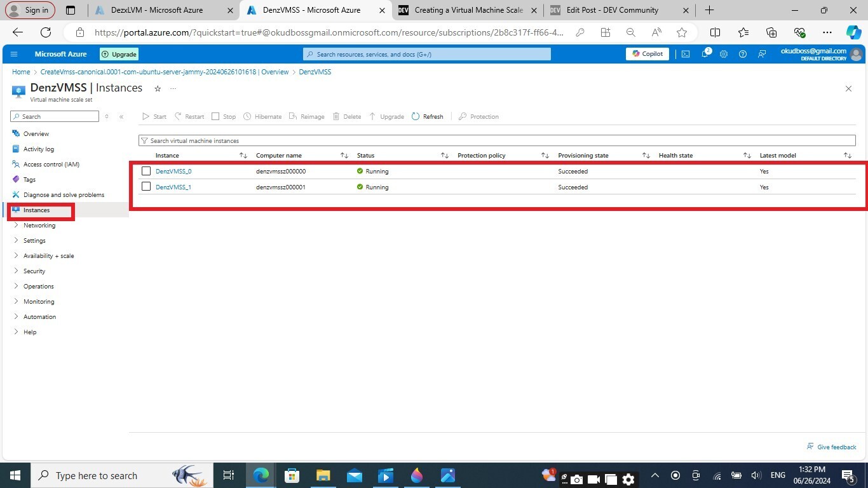Close the DenzVMSS Instances blade
Viewport: 868px width, 488px height.
click(x=848, y=88)
